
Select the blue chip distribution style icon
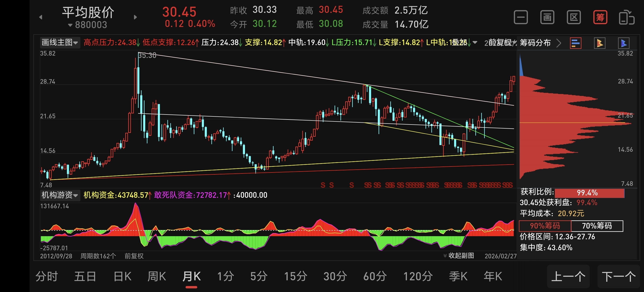[x=623, y=43]
